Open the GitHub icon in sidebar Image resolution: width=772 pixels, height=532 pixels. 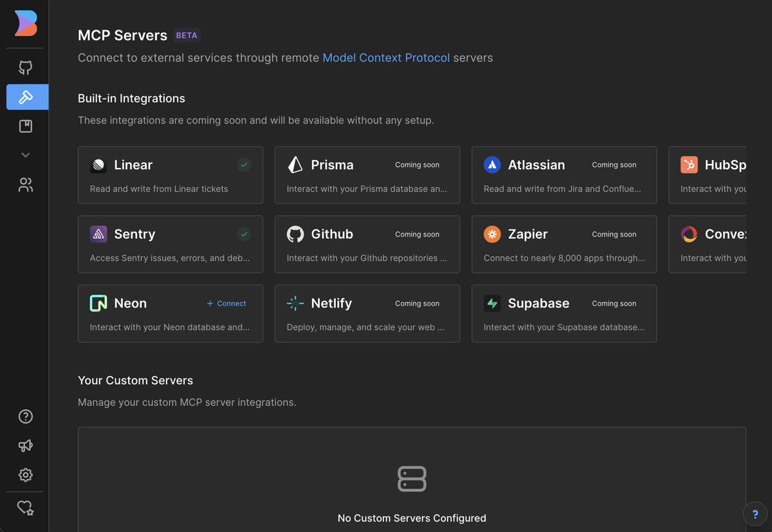pyautogui.click(x=26, y=68)
